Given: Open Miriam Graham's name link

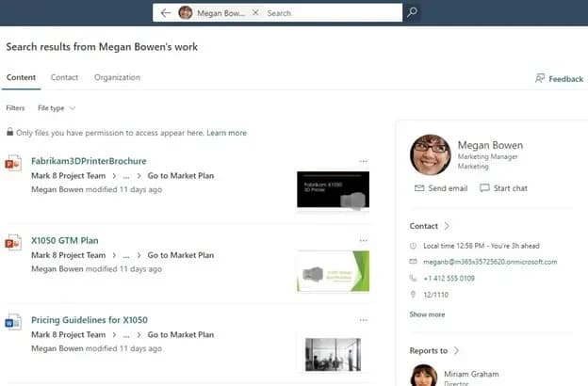Looking at the screenshot, I should [471, 374].
